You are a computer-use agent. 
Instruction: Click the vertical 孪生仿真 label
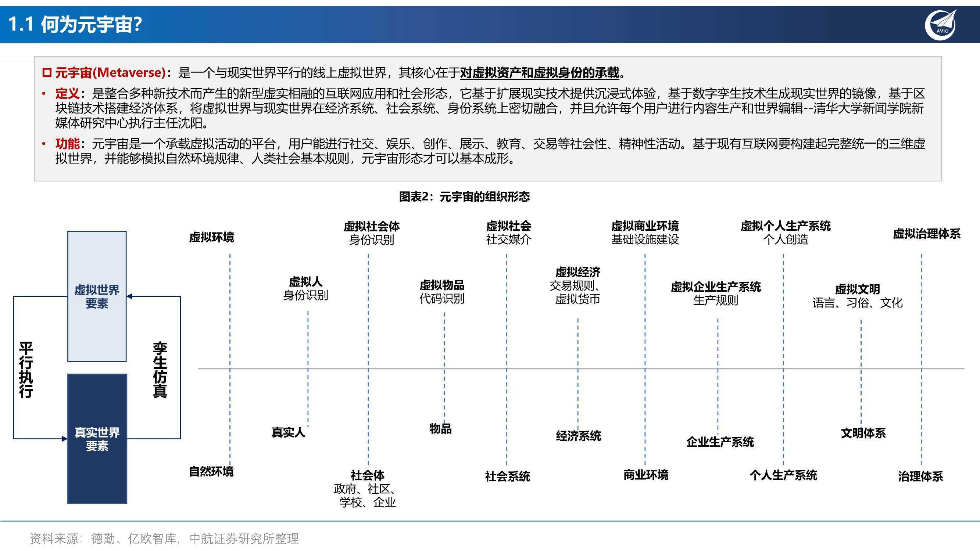160,370
